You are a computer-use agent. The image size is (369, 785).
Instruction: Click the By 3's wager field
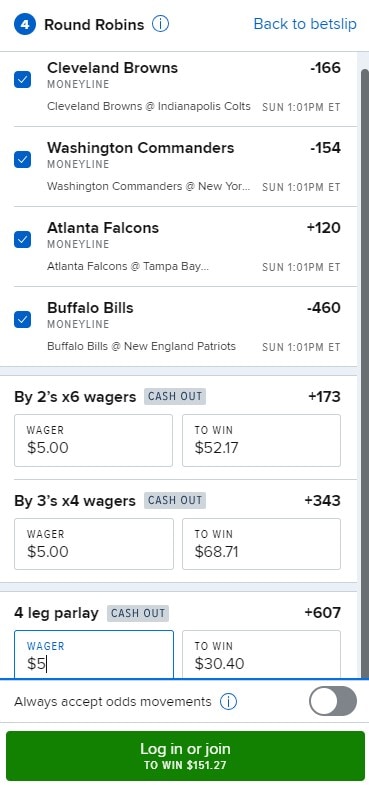click(x=94, y=544)
